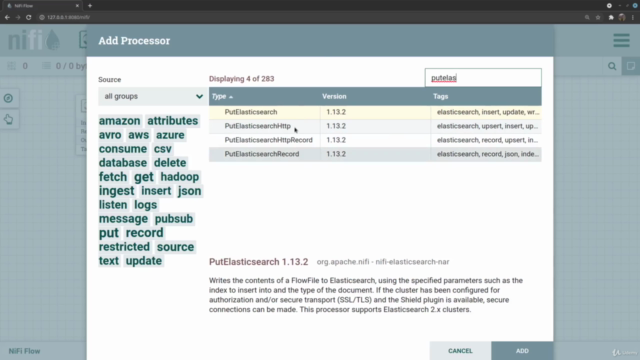
Task: Filter by the pubsub tag
Action: coord(174,219)
